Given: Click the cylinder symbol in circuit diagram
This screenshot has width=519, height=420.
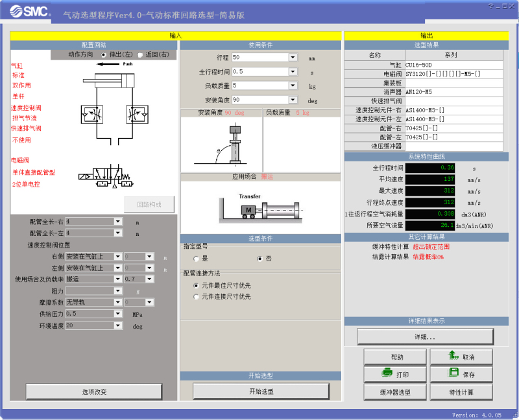Looking at the screenshot, I should [x=108, y=80].
